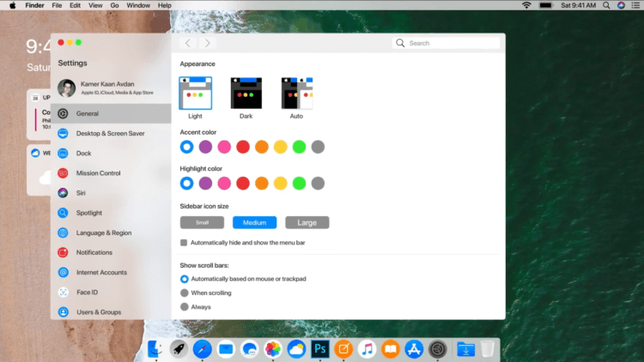Click the user profile avatar picture
This screenshot has height=362, width=644.
click(66, 87)
